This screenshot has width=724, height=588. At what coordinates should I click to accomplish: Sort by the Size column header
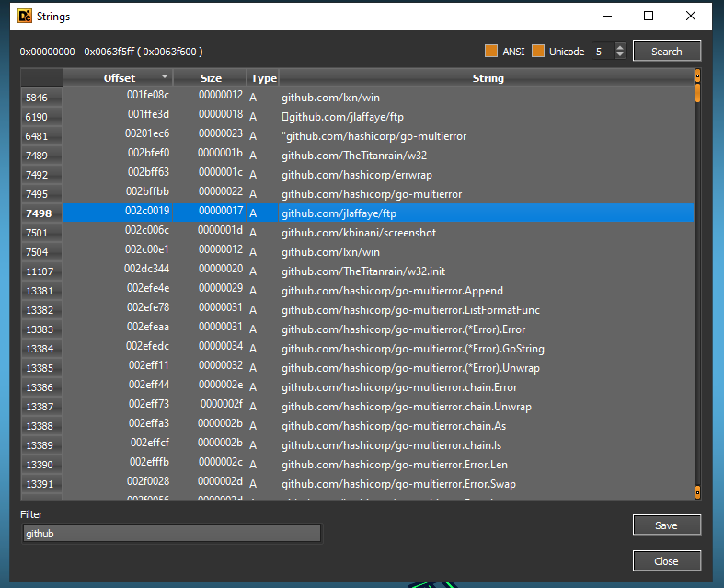tap(211, 78)
